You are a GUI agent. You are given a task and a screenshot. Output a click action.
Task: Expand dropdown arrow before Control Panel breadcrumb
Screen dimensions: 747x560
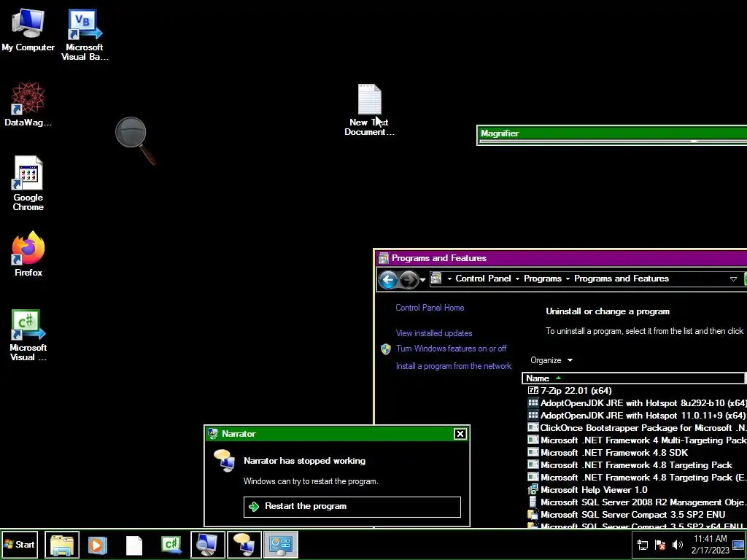[x=449, y=279]
